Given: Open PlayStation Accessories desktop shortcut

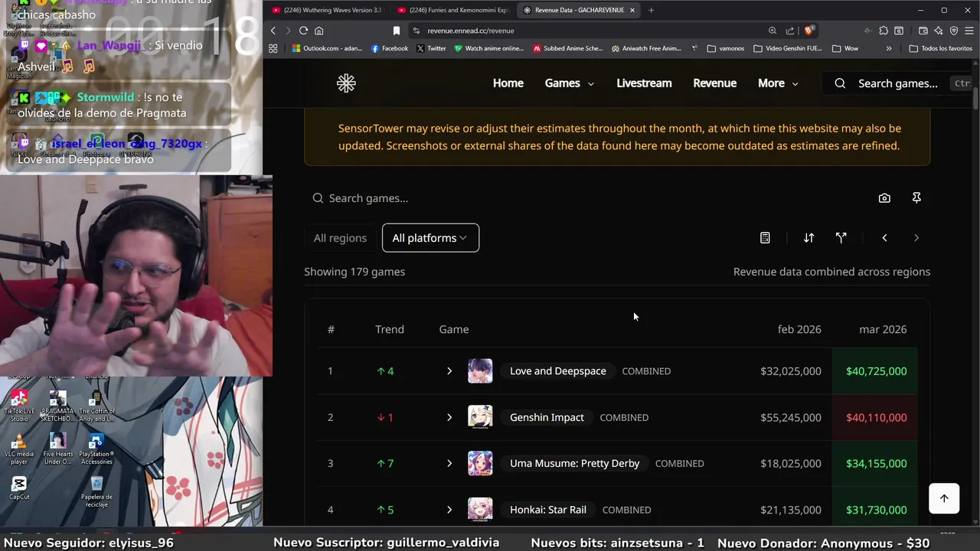Looking at the screenshot, I should (96, 448).
